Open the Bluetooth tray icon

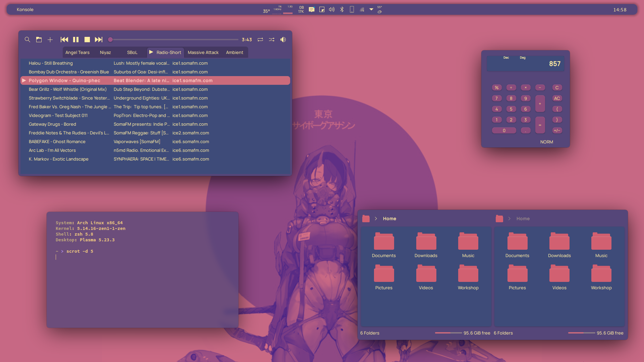[342, 9]
